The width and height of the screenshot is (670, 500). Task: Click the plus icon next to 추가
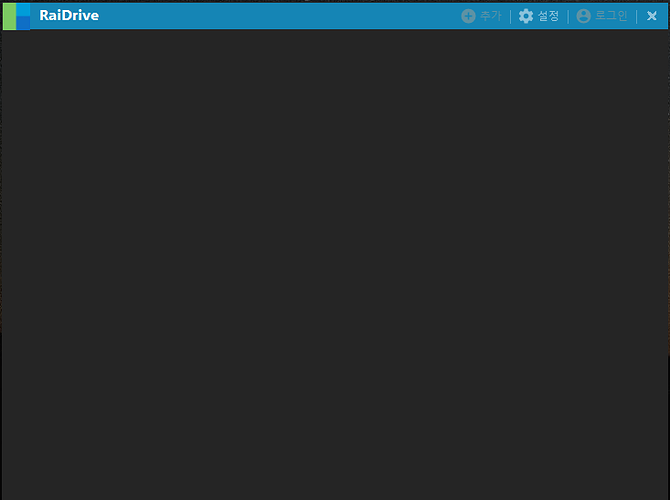coord(468,16)
